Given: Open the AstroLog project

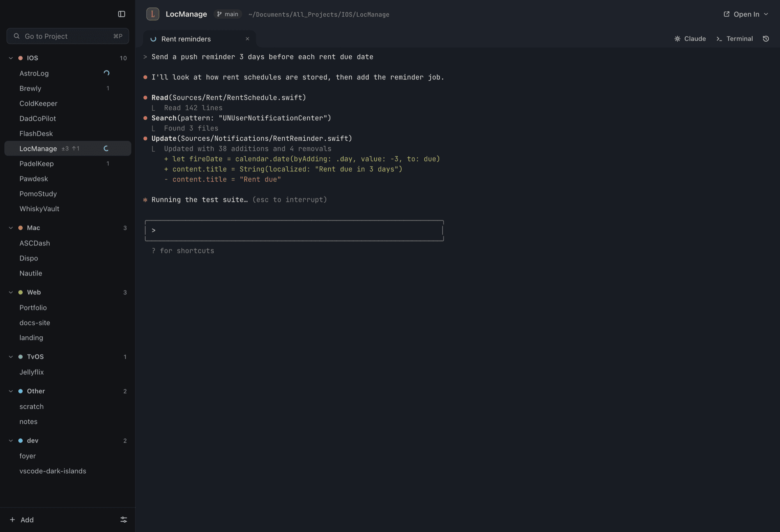Looking at the screenshot, I should [68, 73].
